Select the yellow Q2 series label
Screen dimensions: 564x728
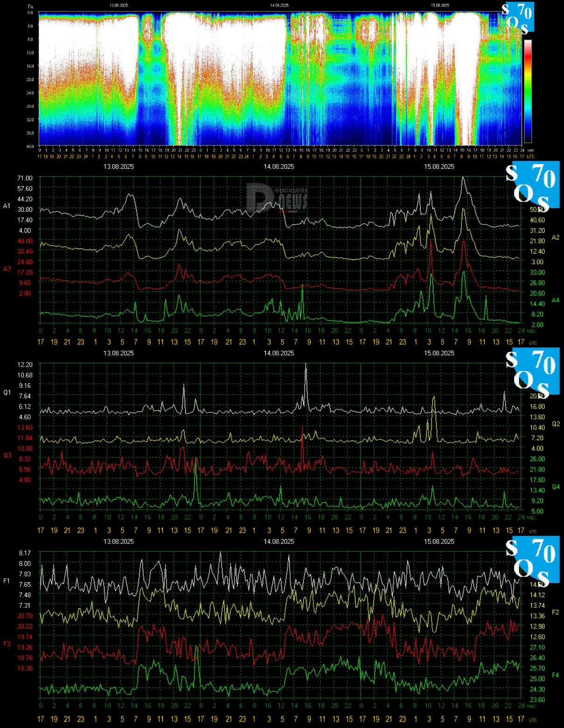coord(556,424)
